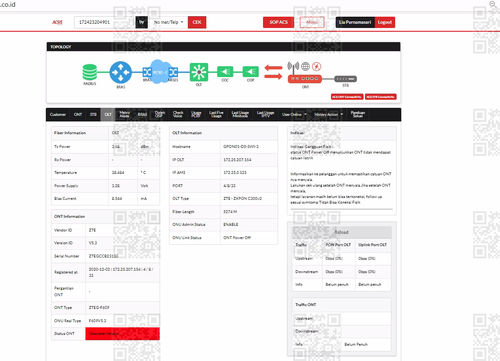Screen dimensions: 500x361
Task: Click the ACS ONT Connectivity button
Action: pyautogui.click(x=347, y=97)
